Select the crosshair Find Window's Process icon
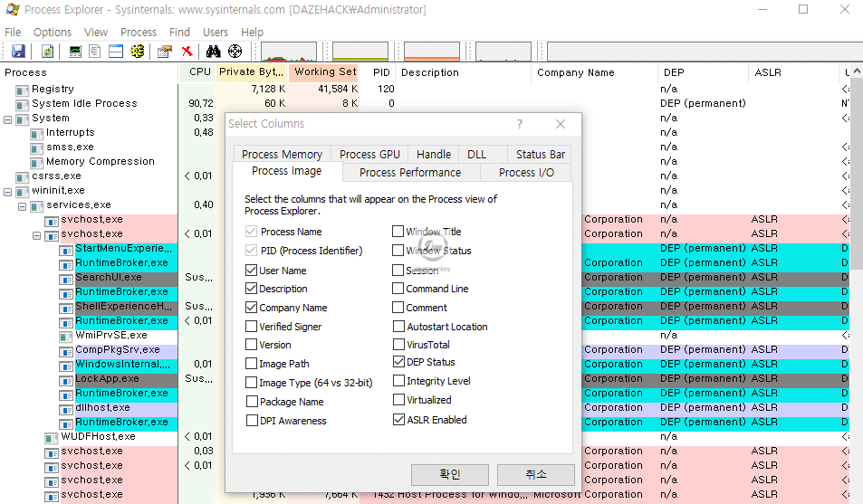863x504 pixels. (235, 52)
